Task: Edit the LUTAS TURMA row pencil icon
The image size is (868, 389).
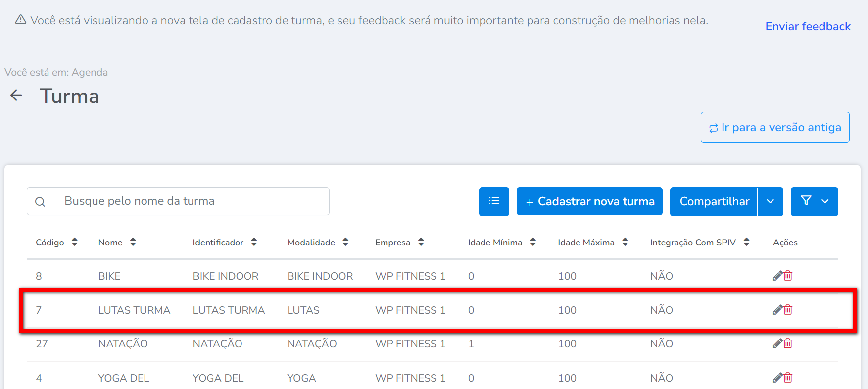Action: tap(777, 310)
